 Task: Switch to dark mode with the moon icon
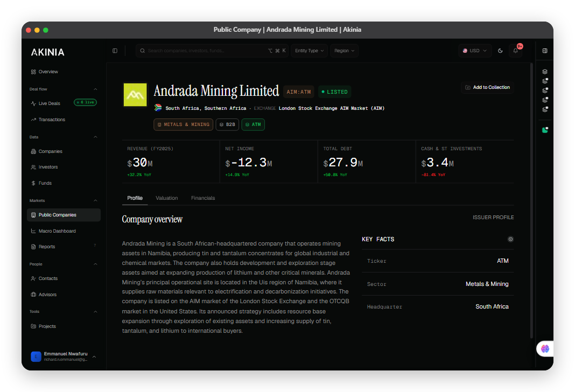pos(500,51)
